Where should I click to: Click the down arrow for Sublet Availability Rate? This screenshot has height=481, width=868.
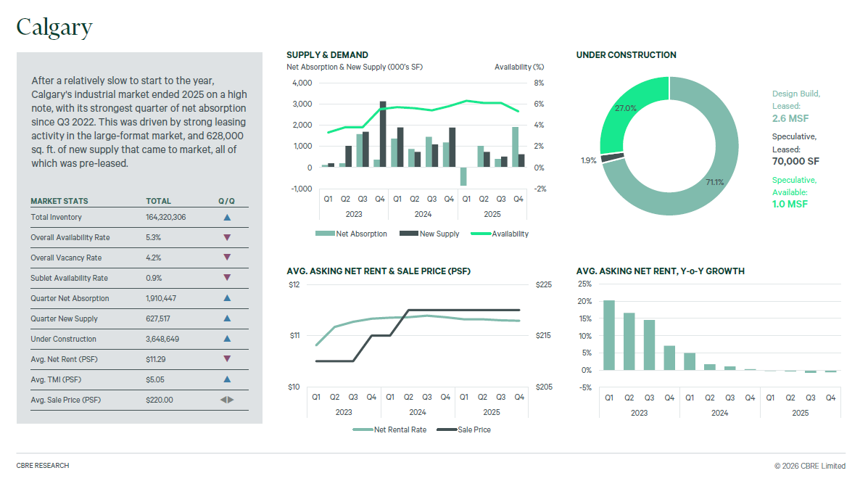click(x=227, y=278)
